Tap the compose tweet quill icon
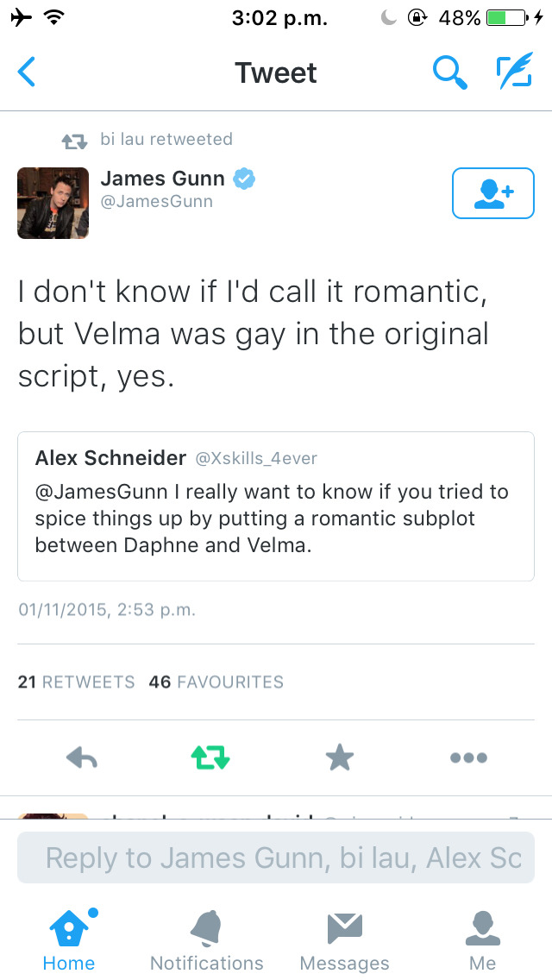The width and height of the screenshot is (552, 980). pyautogui.click(x=515, y=72)
